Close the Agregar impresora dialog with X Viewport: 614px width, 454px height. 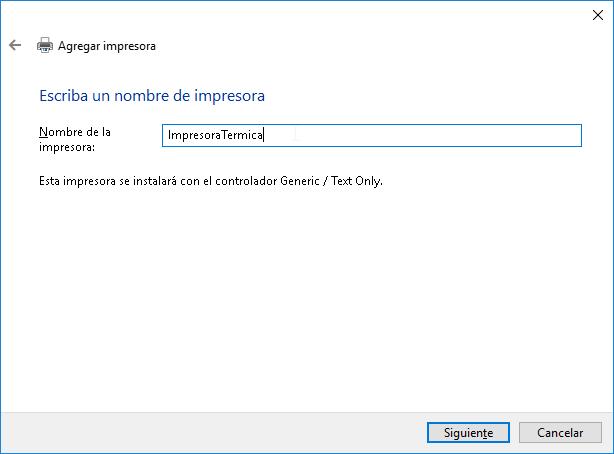pyautogui.click(x=598, y=15)
